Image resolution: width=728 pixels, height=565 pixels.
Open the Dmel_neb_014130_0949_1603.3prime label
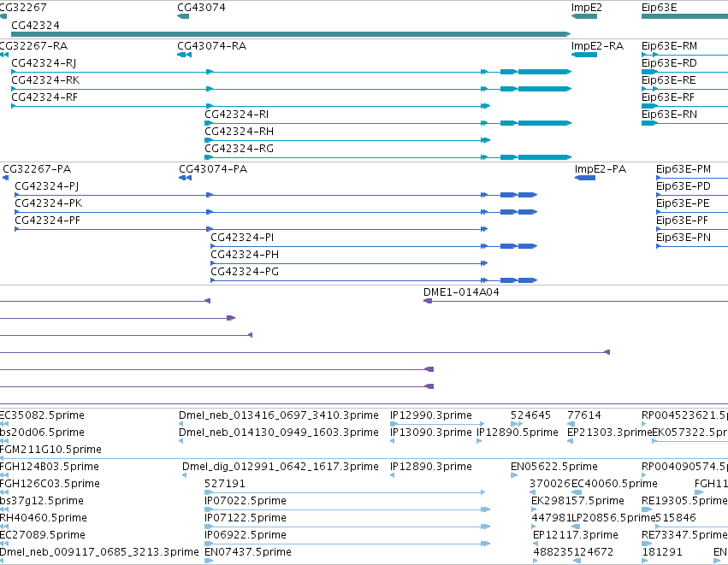[x=279, y=433]
